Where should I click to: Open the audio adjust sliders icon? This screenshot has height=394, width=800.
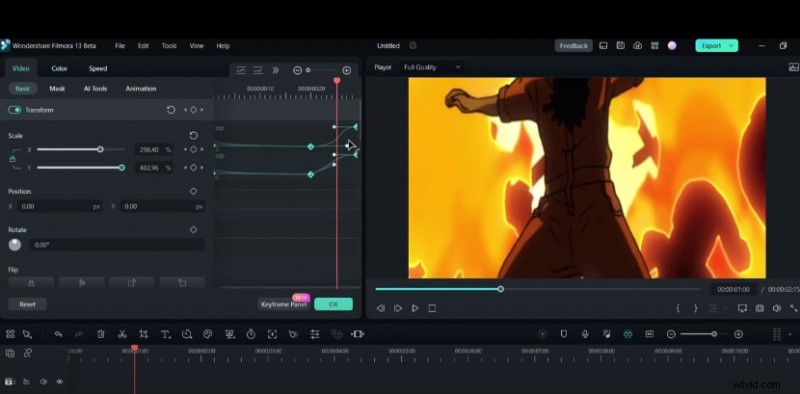click(315, 334)
